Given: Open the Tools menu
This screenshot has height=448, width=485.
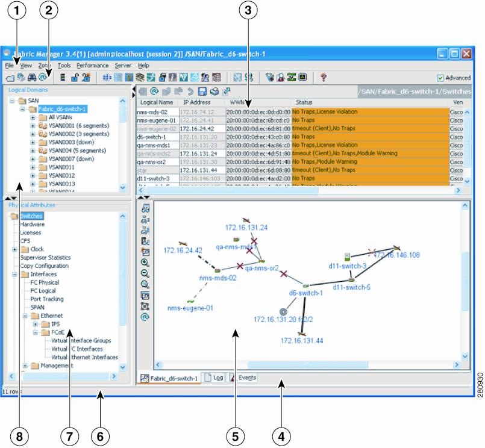Looking at the screenshot, I should click(64, 66).
